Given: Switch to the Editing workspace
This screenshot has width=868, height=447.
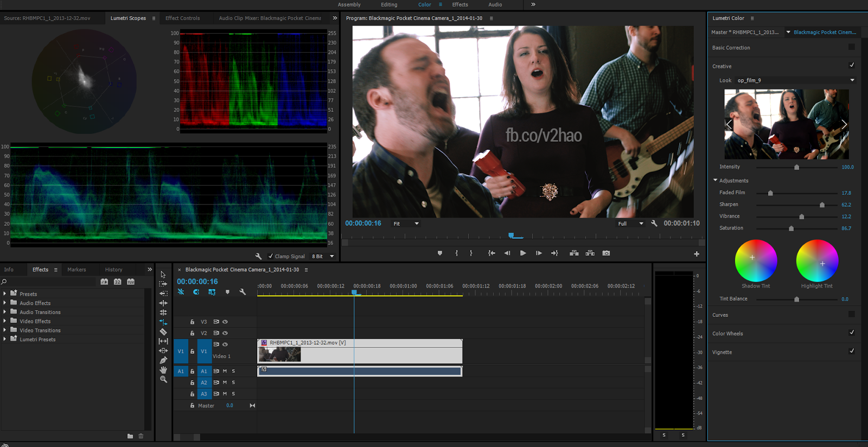Looking at the screenshot, I should point(389,4).
